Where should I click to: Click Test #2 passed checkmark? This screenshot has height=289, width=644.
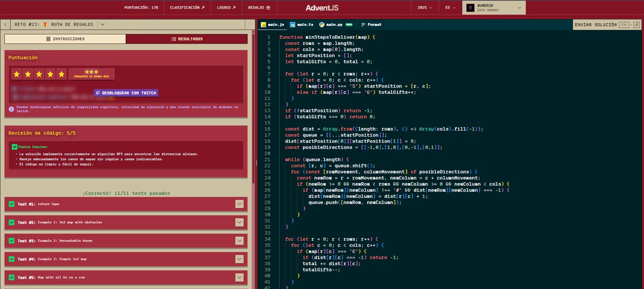[x=11, y=222]
